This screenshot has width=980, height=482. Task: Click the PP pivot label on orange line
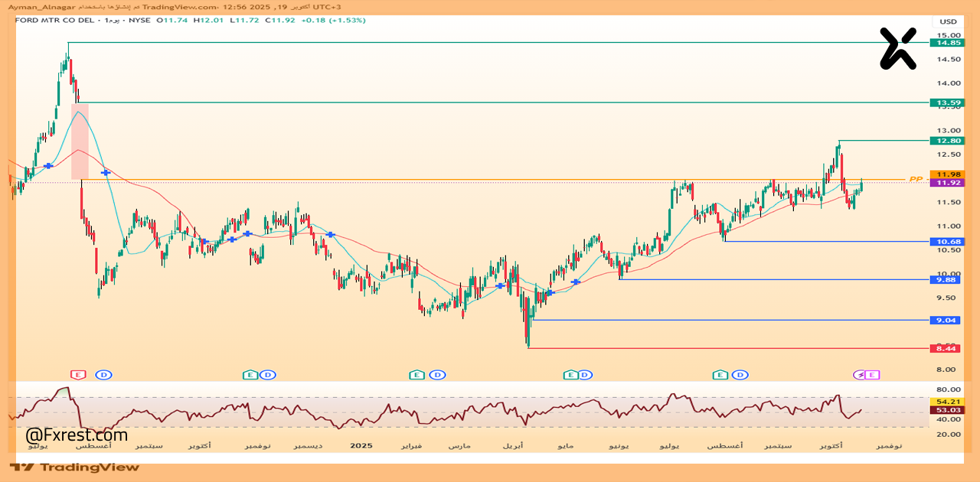coord(915,179)
